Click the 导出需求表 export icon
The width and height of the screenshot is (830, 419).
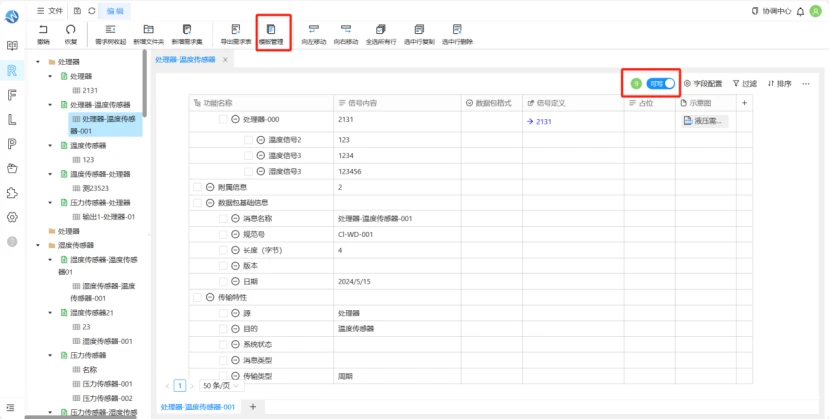tap(236, 30)
